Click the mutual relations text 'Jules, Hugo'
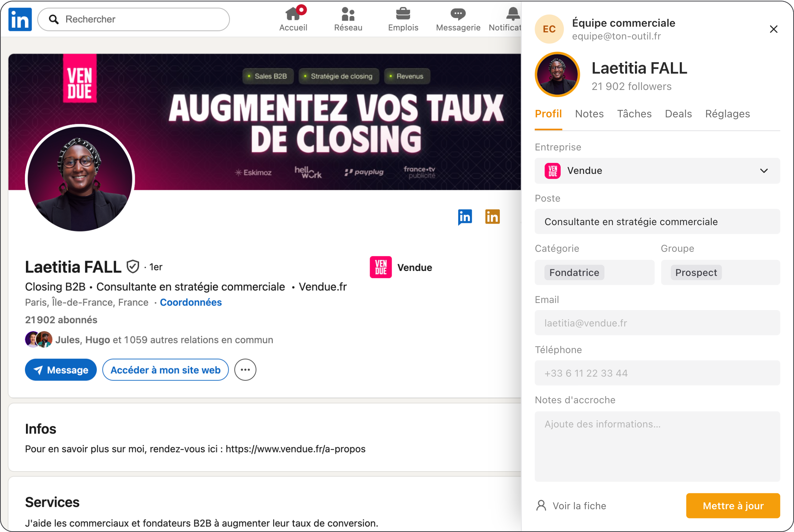This screenshot has height=532, width=794. point(83,340)
